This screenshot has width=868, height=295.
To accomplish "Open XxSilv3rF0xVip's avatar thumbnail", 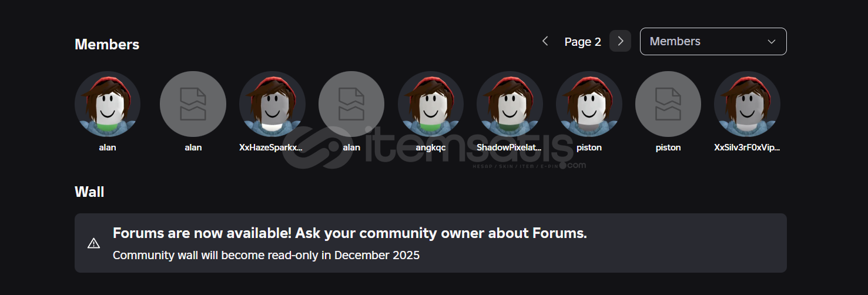I will click(747, 104).
